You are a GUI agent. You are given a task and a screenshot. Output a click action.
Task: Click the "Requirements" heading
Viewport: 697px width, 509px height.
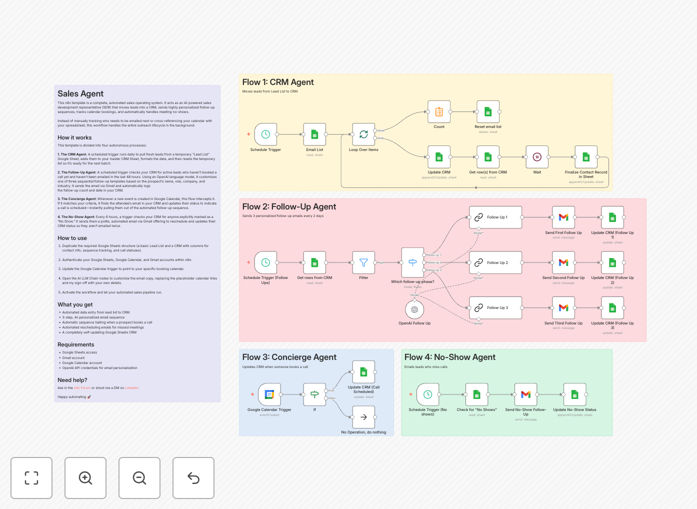(x=76, y=345)
